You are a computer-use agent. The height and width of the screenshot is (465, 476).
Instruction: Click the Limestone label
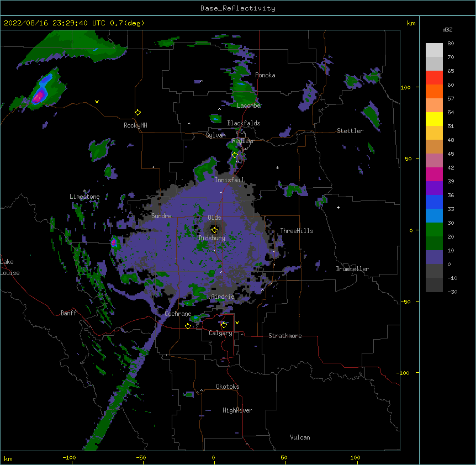coord(84,197)
